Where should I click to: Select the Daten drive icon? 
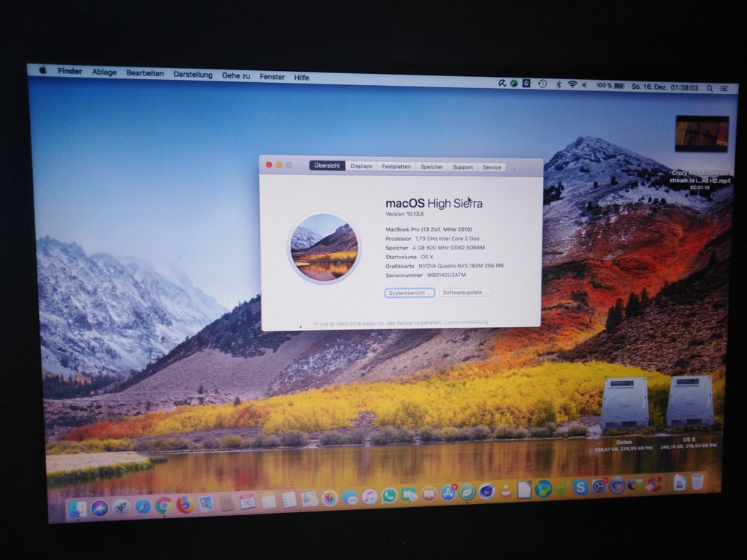(625, 404)
